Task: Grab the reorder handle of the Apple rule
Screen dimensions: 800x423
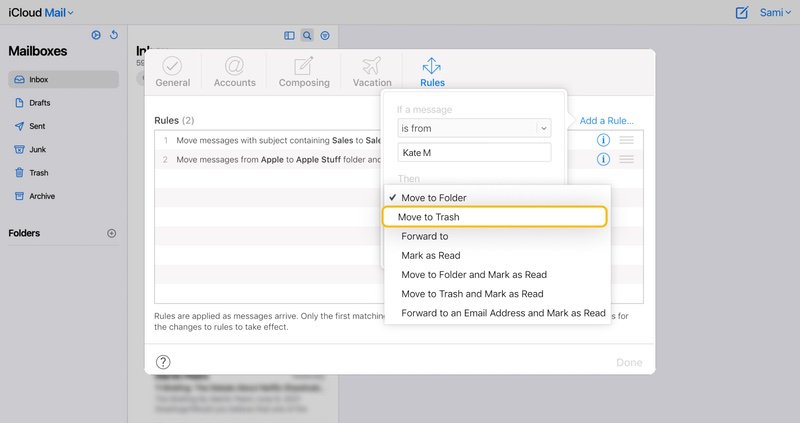Action: [627, 159]
